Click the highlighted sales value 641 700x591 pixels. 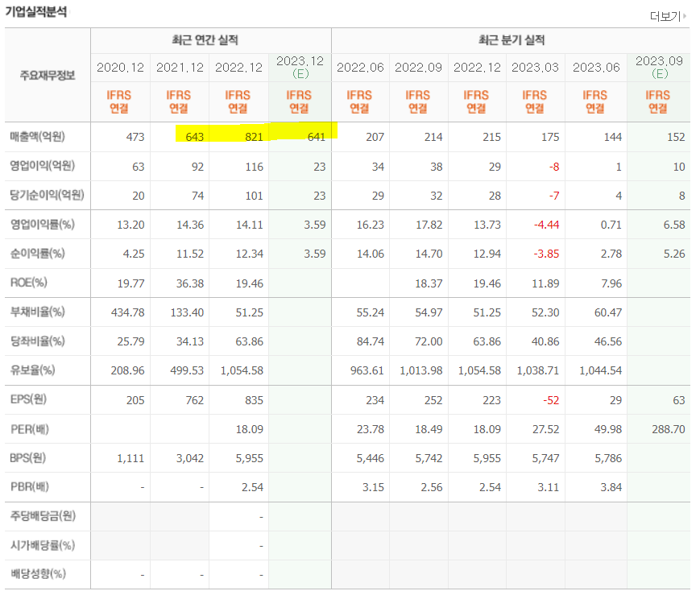coord(317,137)
